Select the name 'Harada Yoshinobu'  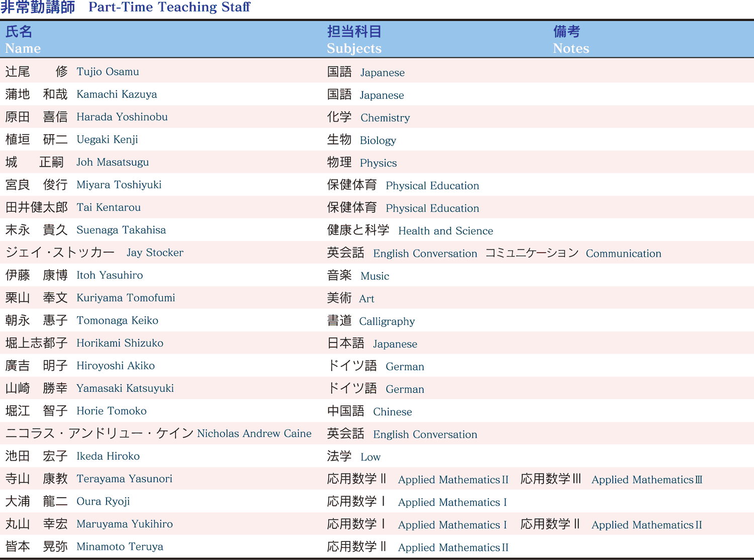122,117
